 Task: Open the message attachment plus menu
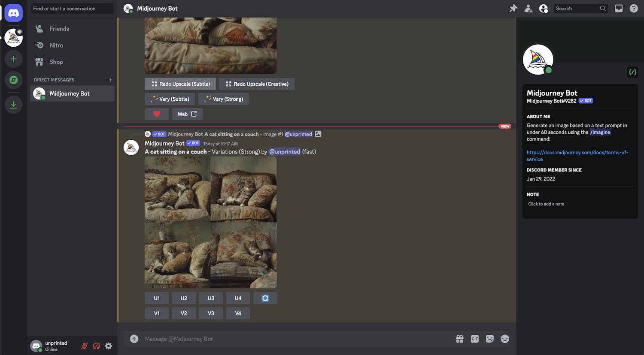134,339
